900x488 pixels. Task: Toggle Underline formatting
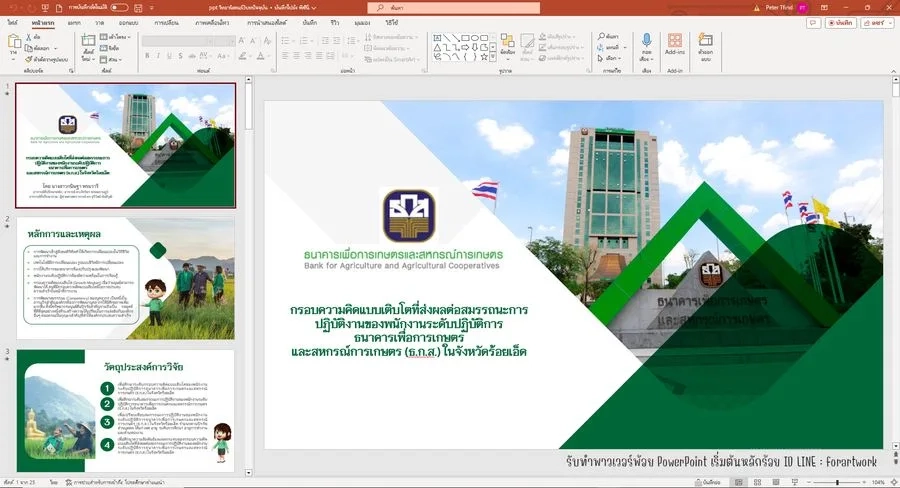point(169,56)
